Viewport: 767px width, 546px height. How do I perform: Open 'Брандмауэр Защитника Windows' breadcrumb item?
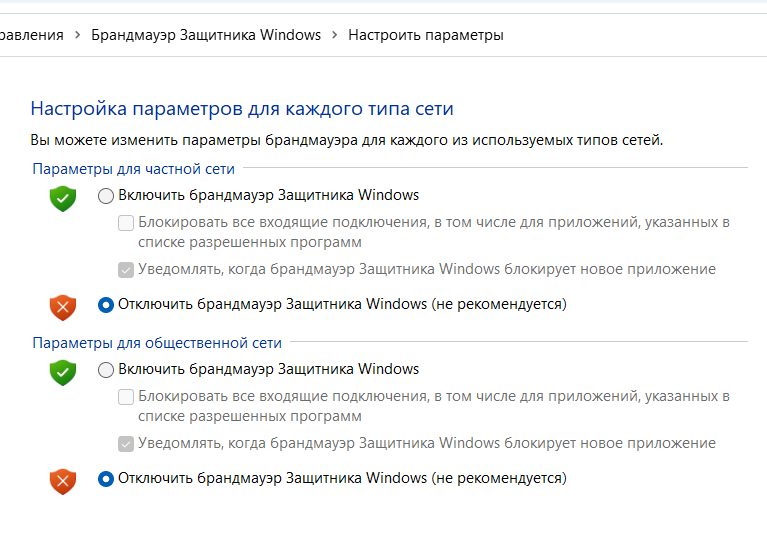206,35
